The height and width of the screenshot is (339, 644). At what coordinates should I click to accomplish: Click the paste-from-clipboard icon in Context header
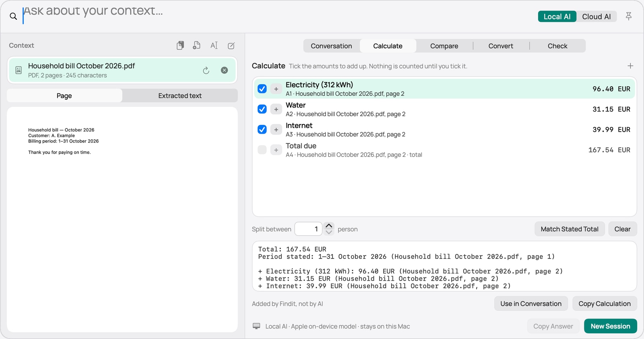click(180, 45)
